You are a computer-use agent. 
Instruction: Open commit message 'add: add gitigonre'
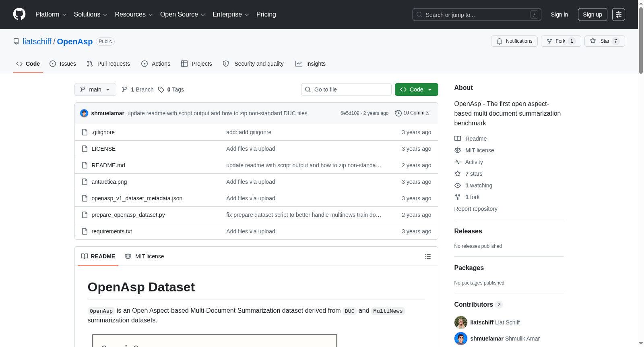(249, 132)
